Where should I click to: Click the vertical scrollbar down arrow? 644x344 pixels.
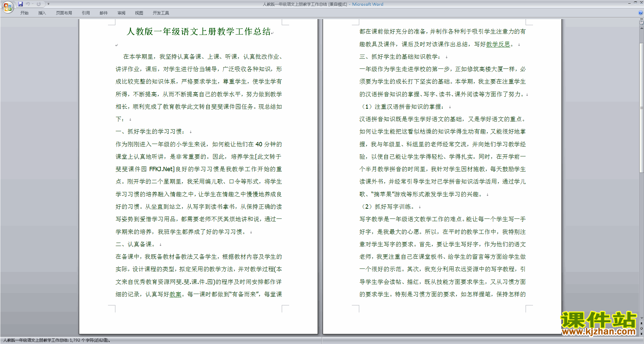[x=642, y=318]
